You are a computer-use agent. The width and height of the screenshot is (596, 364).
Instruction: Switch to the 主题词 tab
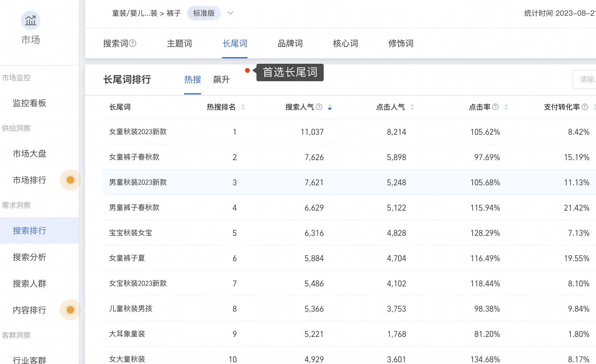179,43
